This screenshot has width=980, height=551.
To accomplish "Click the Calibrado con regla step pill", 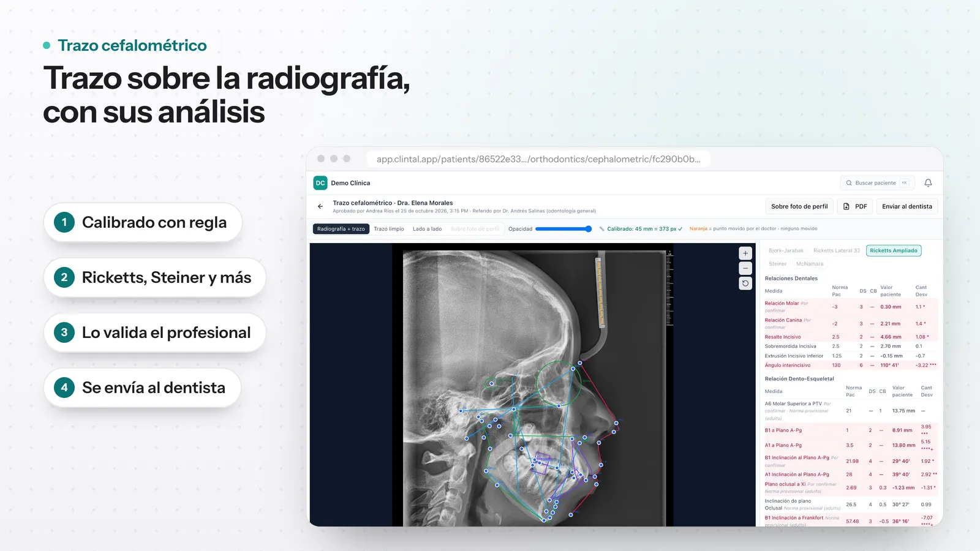I will coord(143,222).
